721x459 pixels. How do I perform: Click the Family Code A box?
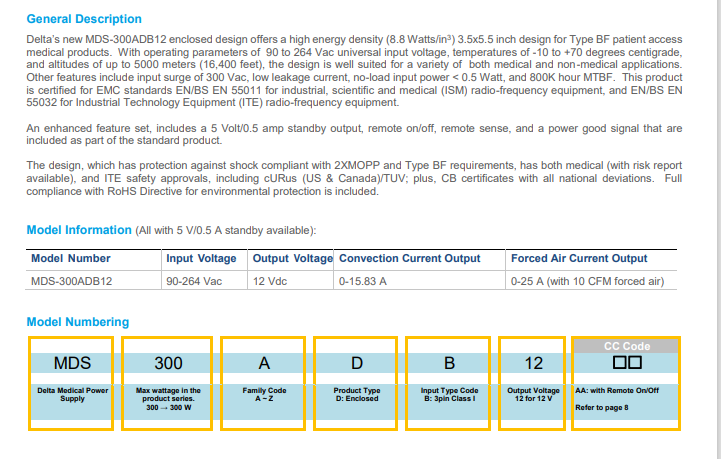pyautogui.click(x=260, y=362)
